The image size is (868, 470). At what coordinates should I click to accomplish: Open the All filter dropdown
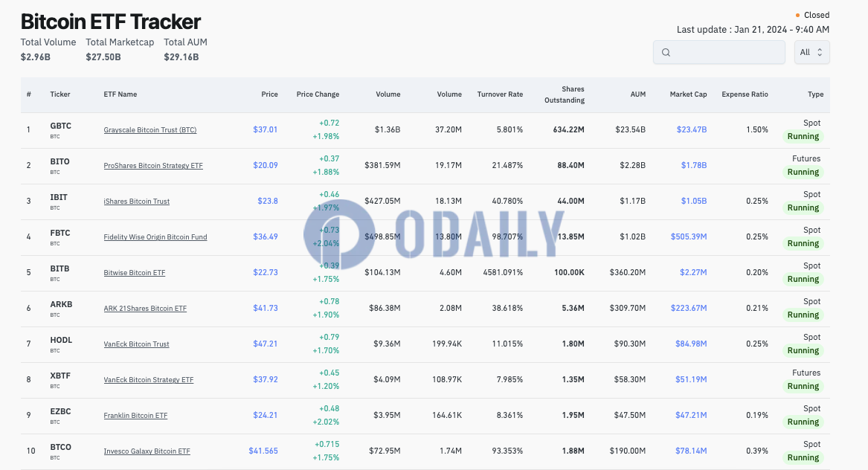(811, 52)
